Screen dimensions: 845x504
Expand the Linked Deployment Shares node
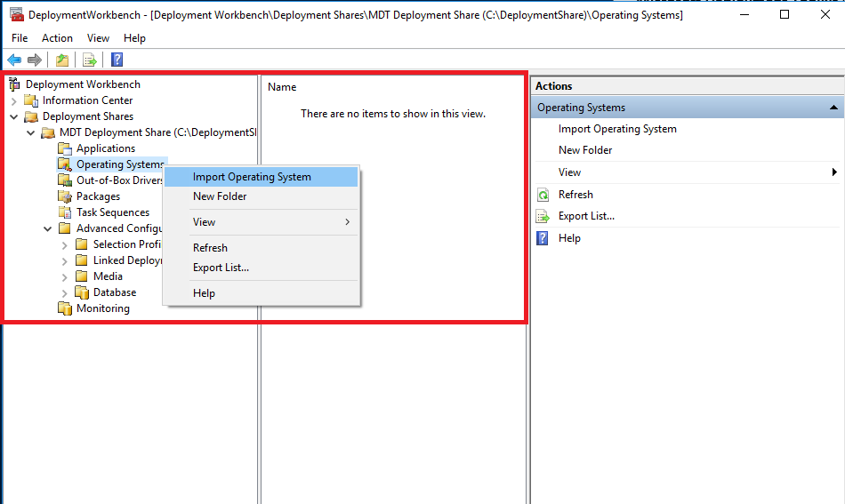click(65, 261)
